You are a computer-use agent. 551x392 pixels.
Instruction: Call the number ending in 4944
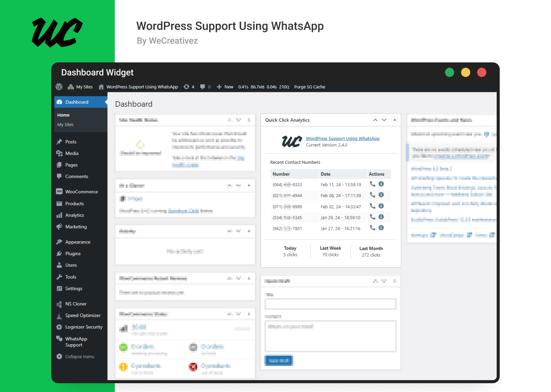pos(372,195)
